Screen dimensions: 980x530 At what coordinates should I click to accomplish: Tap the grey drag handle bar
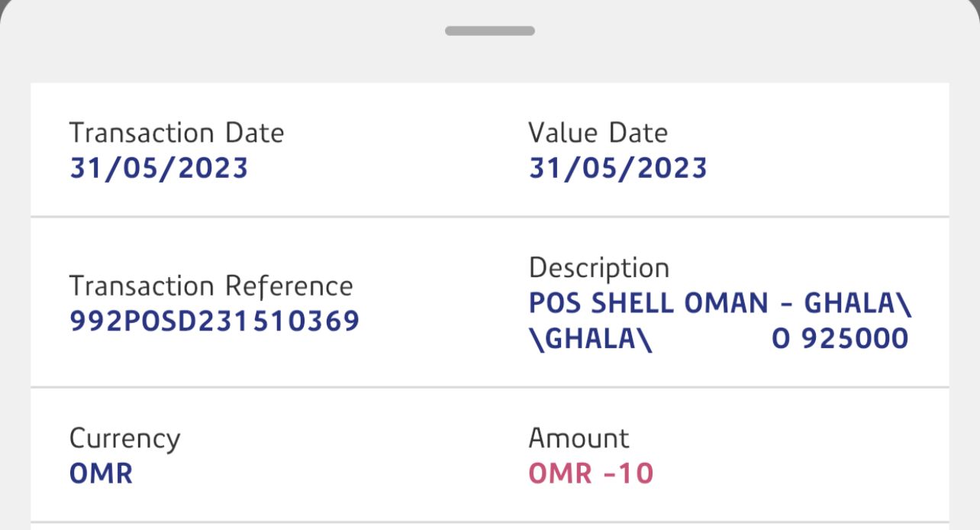click(490, 31)
